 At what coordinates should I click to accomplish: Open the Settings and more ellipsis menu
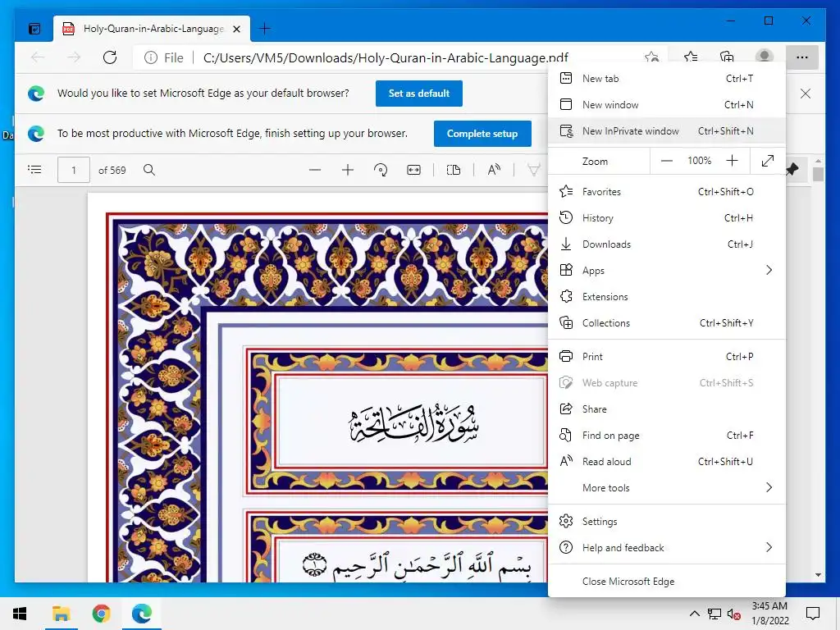[801, 57]
